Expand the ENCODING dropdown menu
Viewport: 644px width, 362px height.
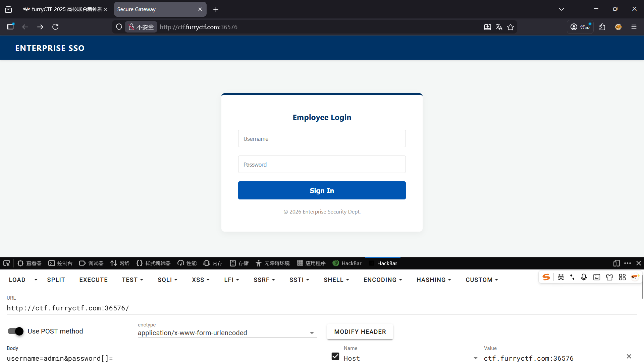tap(383, 280)
